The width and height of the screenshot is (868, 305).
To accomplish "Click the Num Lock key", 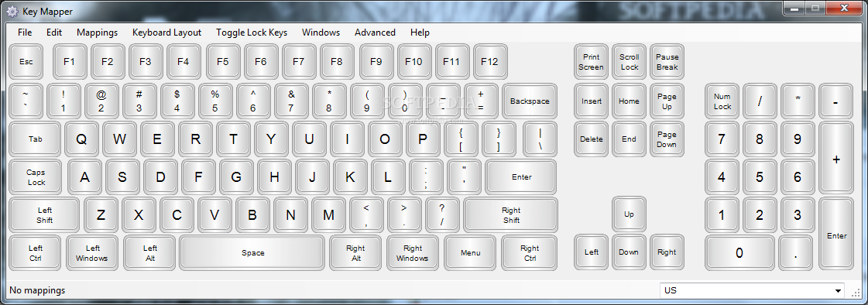I will (x=722, y=101).
